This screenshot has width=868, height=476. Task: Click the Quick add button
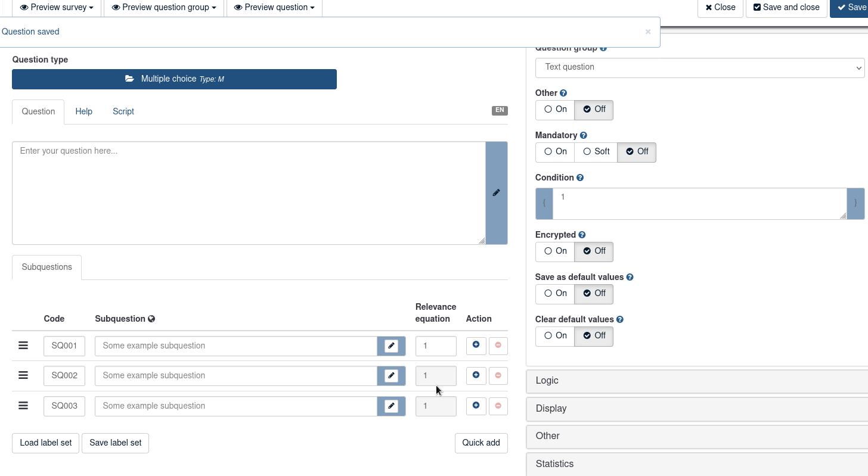480,443
